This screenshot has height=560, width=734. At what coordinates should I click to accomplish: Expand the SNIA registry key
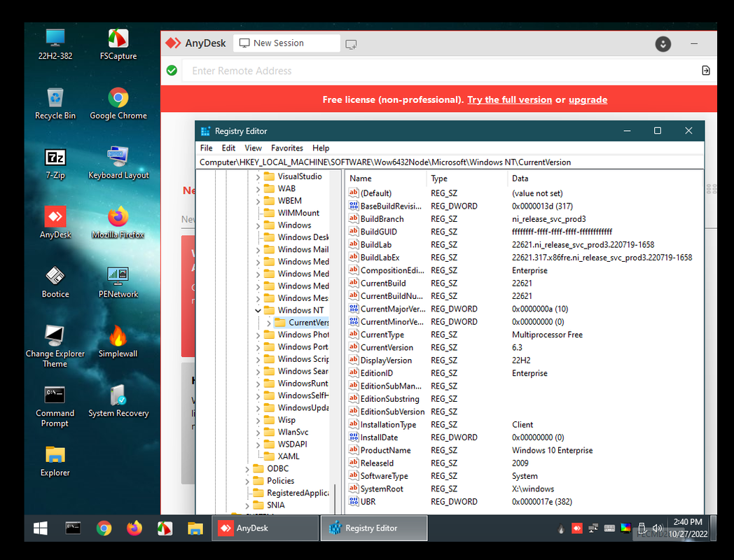247,505
